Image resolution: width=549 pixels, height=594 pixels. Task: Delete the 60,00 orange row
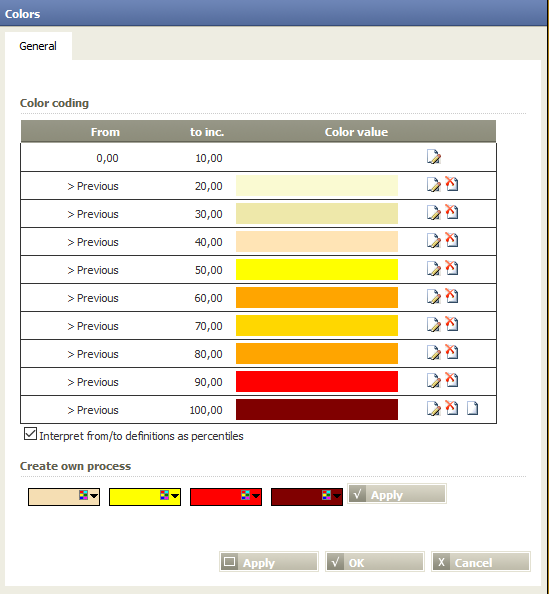pyautogui.click(x=451, y=296)
